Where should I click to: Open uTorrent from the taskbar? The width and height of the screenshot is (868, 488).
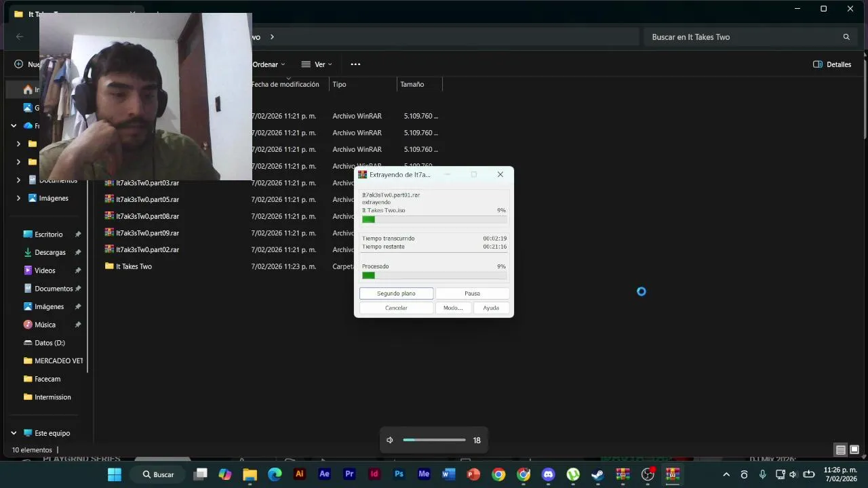(573, 474)
